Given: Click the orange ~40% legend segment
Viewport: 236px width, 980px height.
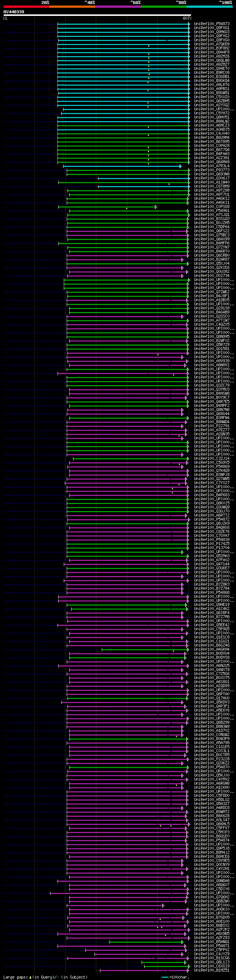Looking at the screenshot, I should [72, 7].
